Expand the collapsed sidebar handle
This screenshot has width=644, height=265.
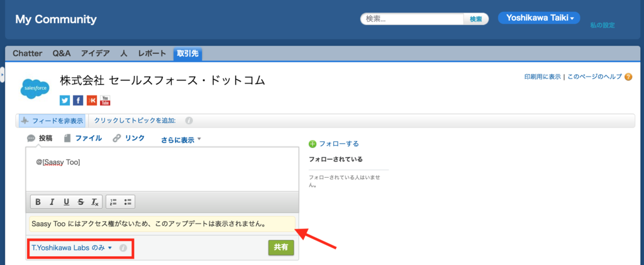click(2, 75)
